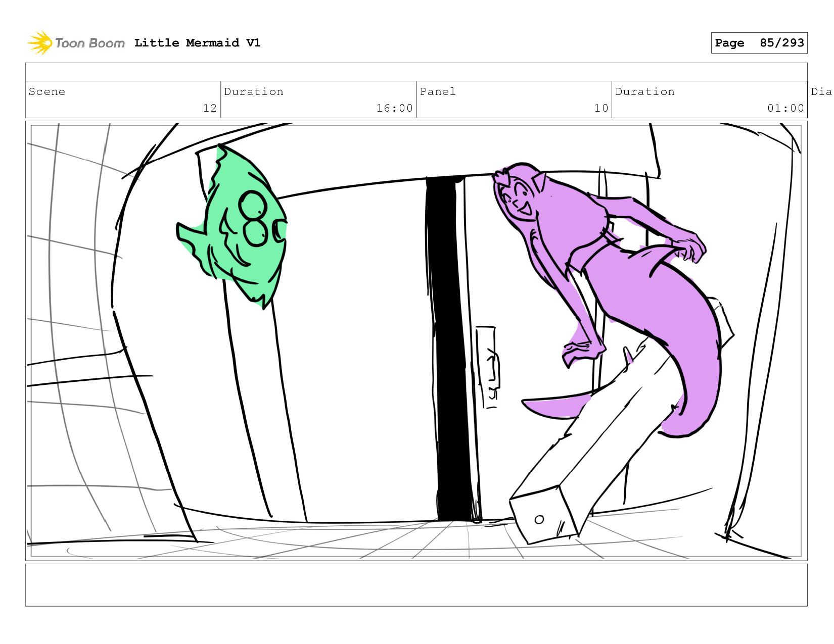Click panel duration value '01:00'
834x644 pixels.
[785, 108]
